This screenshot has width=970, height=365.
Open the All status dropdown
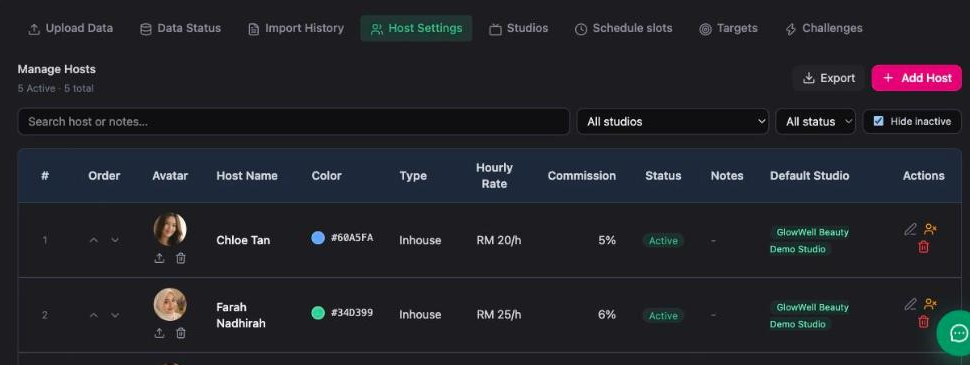click(x=815, y=121)
